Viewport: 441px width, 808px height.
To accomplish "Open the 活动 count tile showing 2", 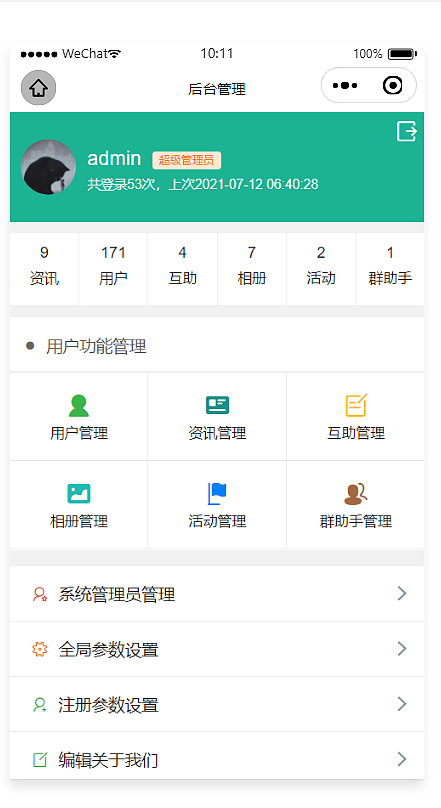I will pyautogui.click(x=321, y=269).
